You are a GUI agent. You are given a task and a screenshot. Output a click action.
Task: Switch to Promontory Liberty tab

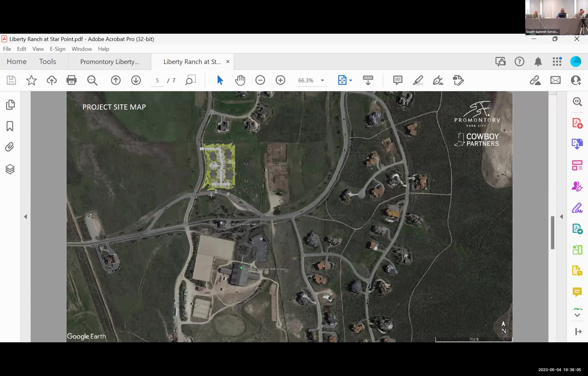[109, 62]
